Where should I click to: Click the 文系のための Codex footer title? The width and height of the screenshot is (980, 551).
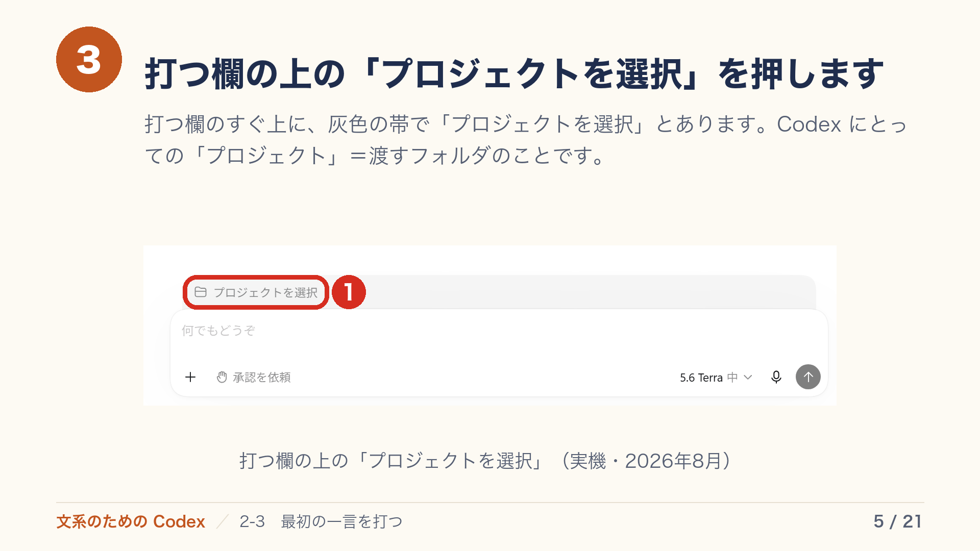pyautogui.click(x=131, y=521)
